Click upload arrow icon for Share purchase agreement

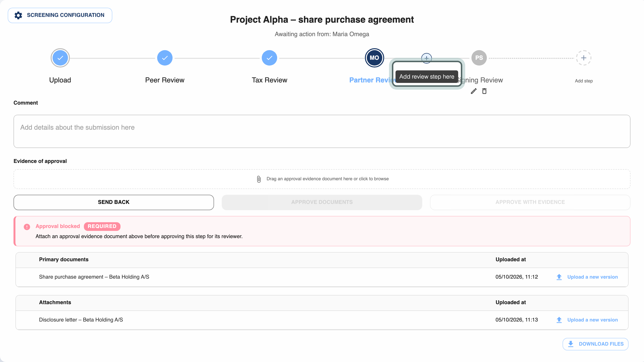point(559,277)
